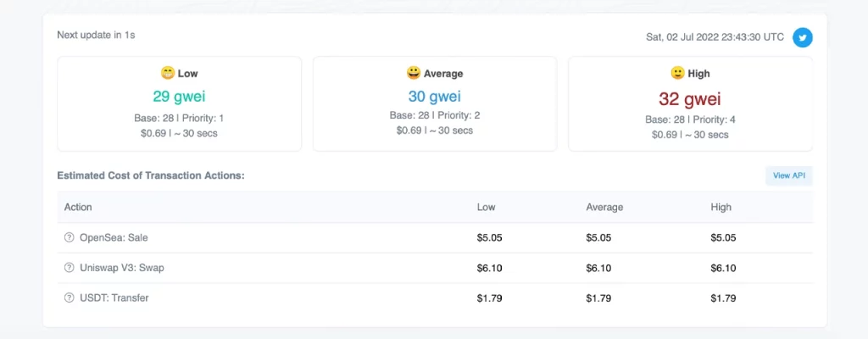Image resolution: width=868 pixels, height=339 pixels.
Task: Click the High card's $0.69 cost line
Action: click(690, 135)
